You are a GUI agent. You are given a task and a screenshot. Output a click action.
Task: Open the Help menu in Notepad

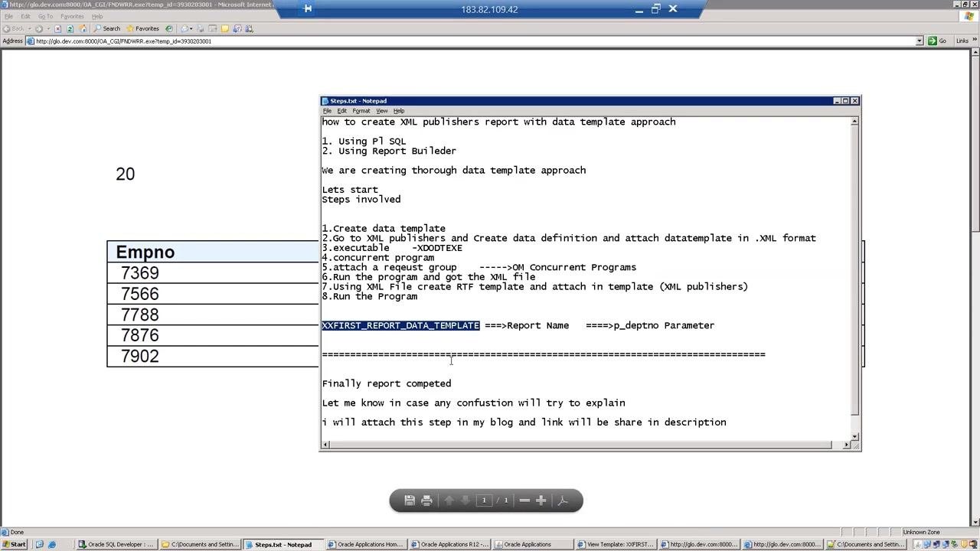click(x=399, y=111)
